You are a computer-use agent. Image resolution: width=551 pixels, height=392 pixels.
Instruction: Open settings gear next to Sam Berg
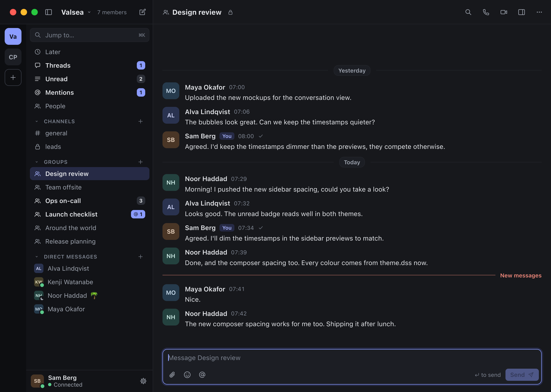[143, 381]
